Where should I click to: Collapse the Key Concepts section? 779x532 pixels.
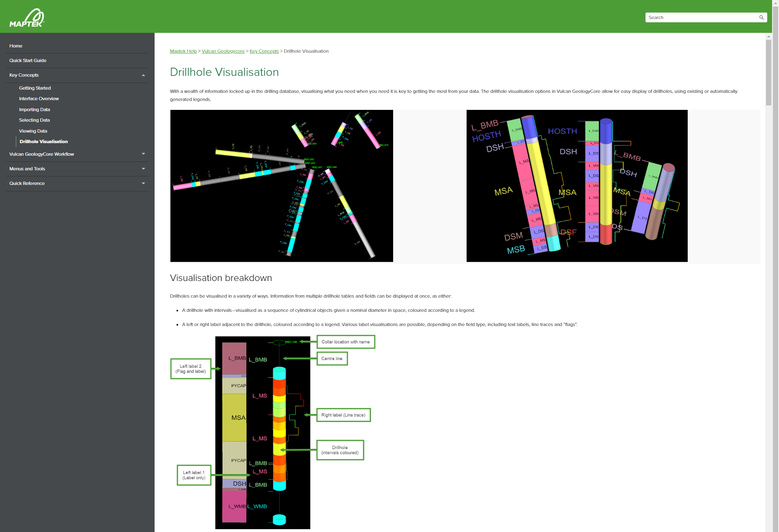[143, 75]
